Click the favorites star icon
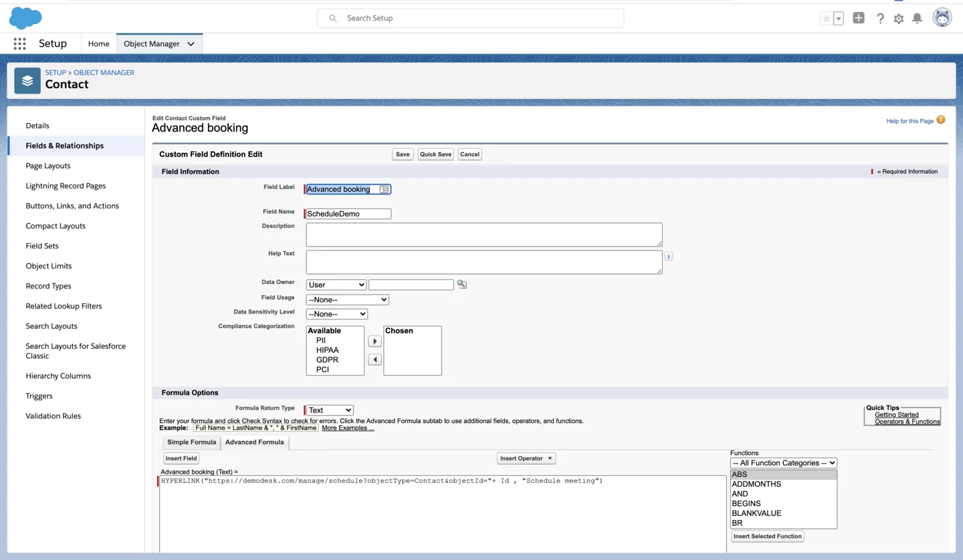 coord(826,19)
